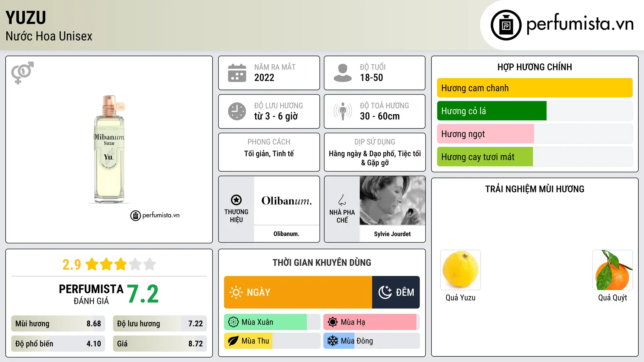Viewport: 644px width, 362px height.
Task: Click the Quả Yuzu note label
Action: [x=460, y=298]
